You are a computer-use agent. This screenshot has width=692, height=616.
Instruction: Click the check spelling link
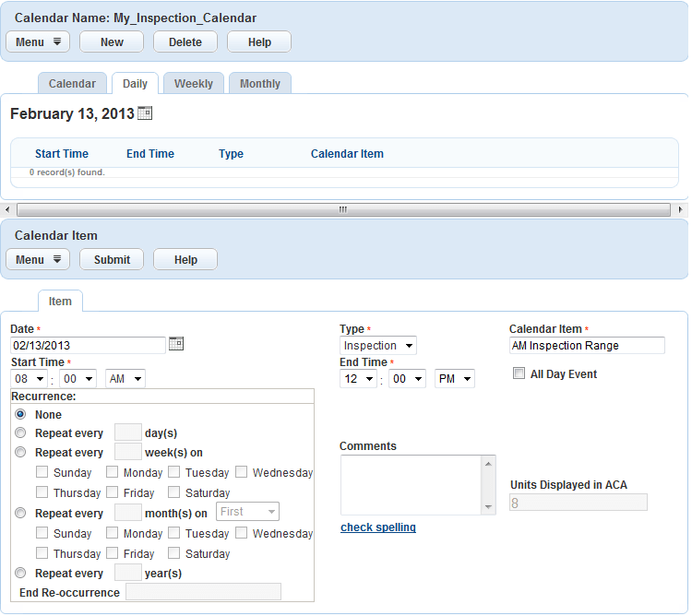click(x=378, y=527)
